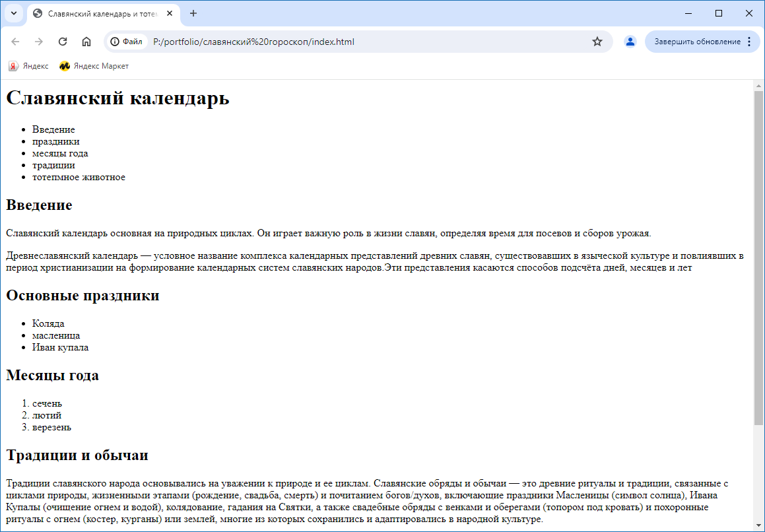Click the browser back arrow
Image resolution: width=765 pixels, height=532 pixels.
pyautogui.click(x=16, y=42)
